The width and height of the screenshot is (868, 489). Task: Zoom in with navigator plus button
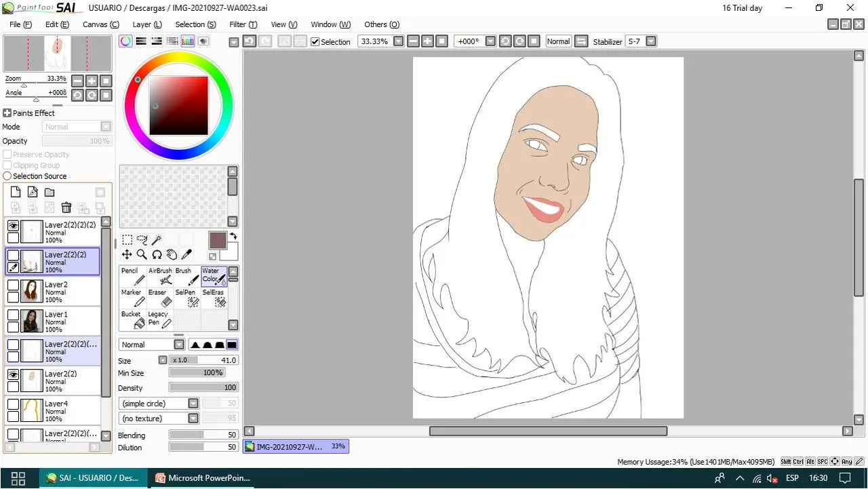pyautogui.click(x=92, y=81)
